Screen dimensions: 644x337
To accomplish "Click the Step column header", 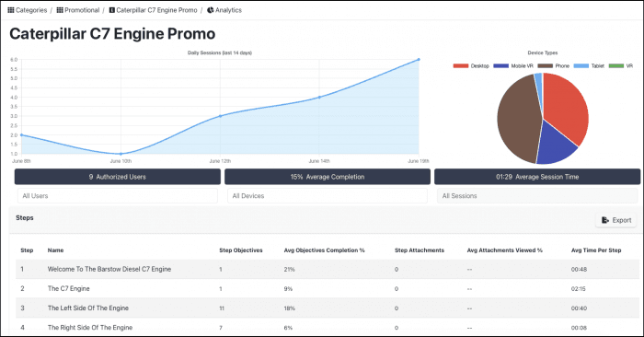I will click(x=27, y=250).
